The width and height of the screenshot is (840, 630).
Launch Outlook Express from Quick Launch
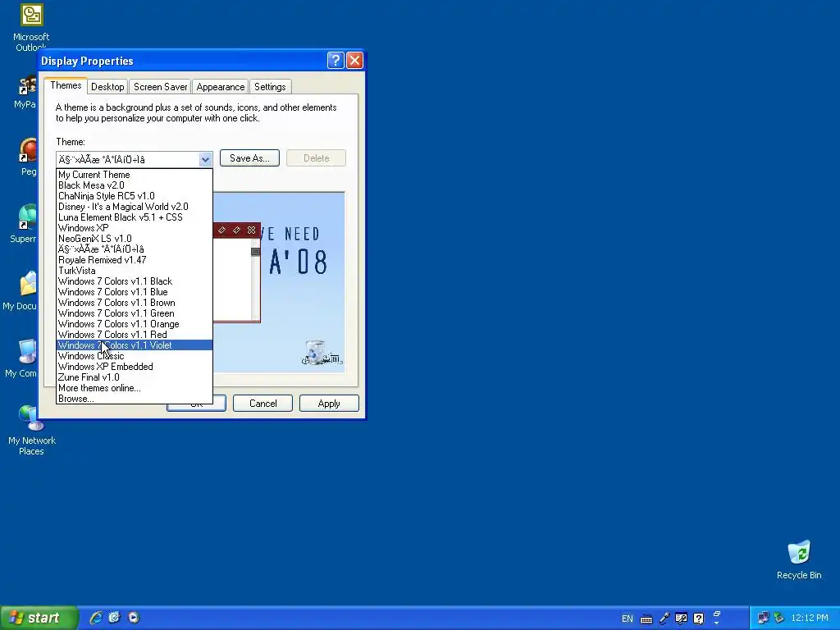115,618
